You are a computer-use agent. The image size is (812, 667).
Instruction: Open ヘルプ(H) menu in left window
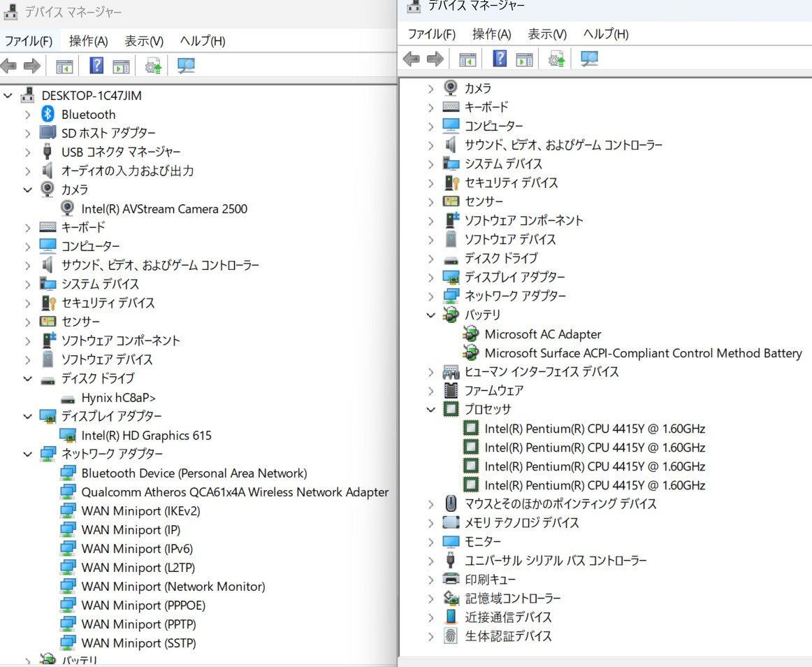point(203,41)
